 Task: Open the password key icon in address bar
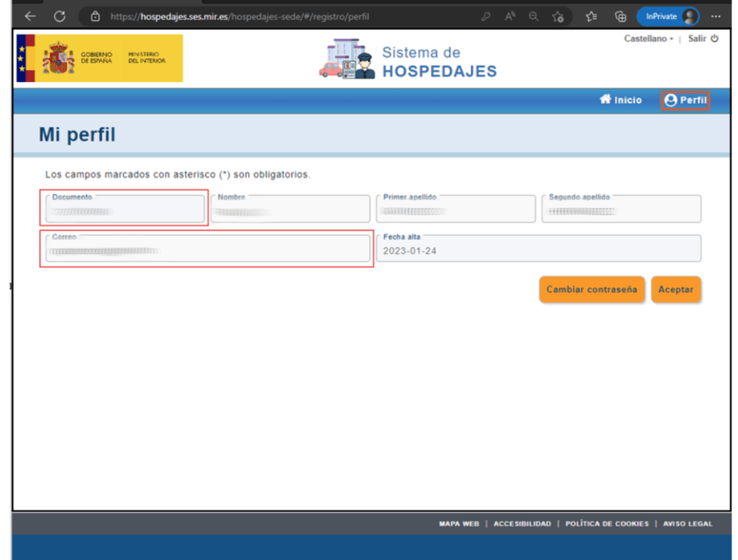[x=486, y=16]
